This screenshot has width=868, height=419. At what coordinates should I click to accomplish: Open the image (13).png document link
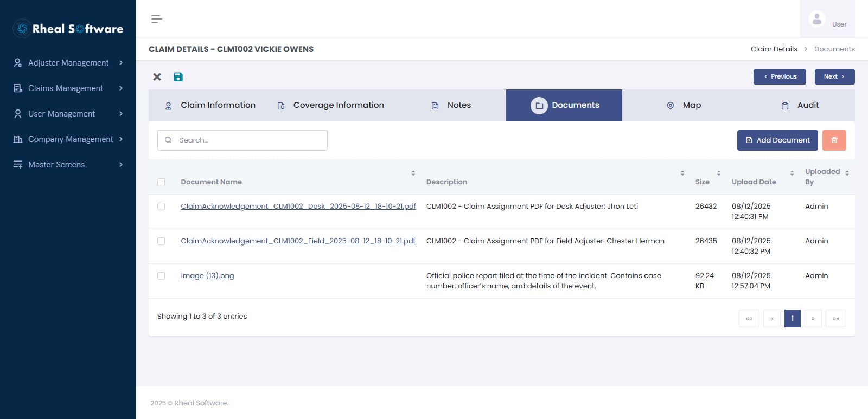(207, 276)
